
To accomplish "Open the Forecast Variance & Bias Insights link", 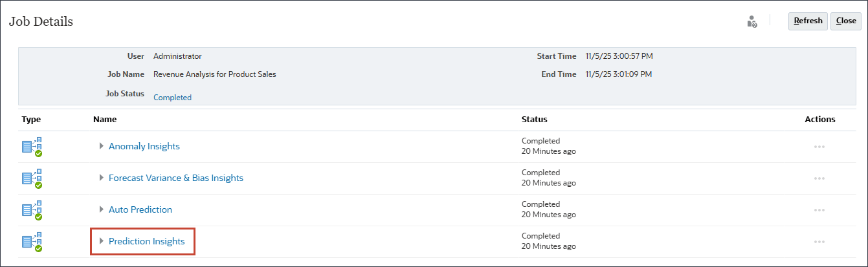I will [175, 178].
